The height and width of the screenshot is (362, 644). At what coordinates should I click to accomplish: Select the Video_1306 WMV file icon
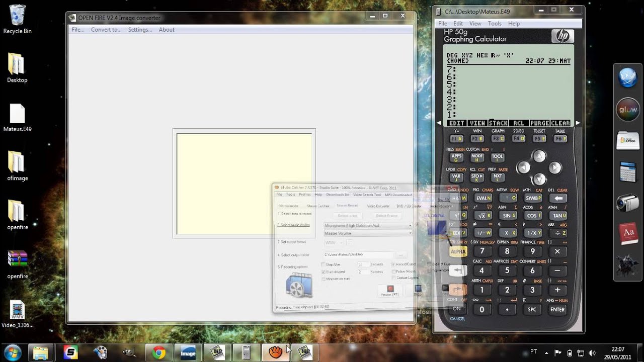[x=17, y=314]
